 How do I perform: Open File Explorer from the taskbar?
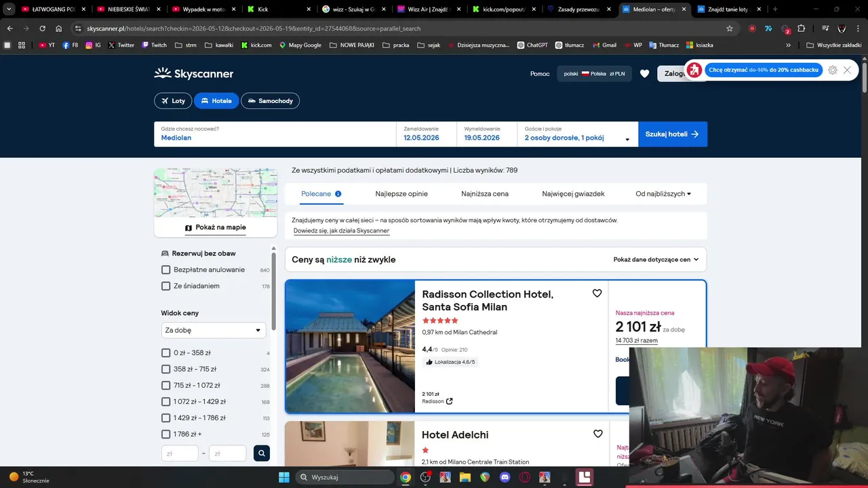pyautogui.click(x=465, y=477)
